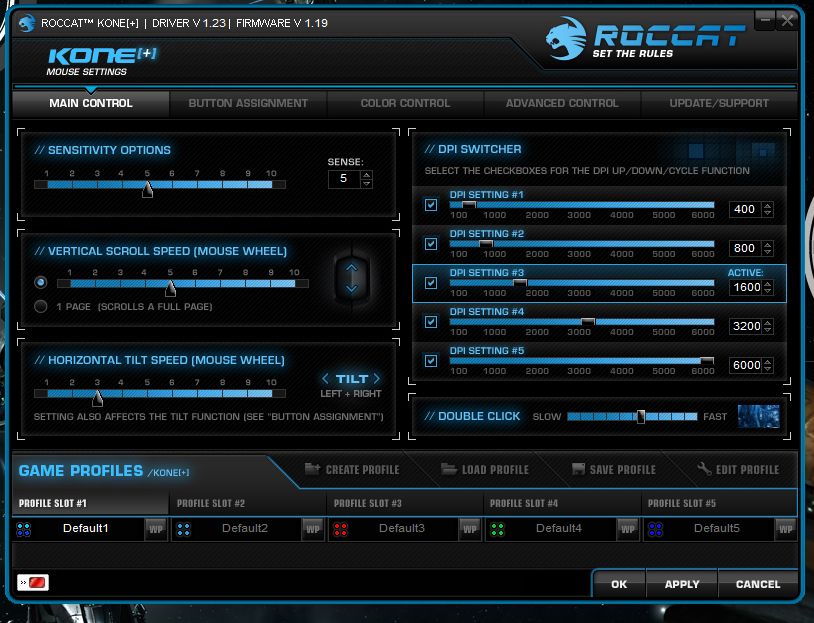
Task: Open the Main Control tab
Action: 91,103
